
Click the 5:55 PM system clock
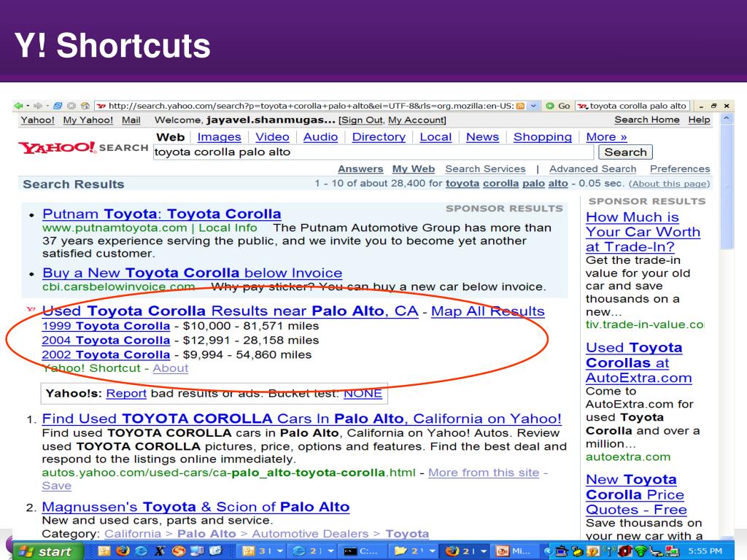(x=705, y=551)
